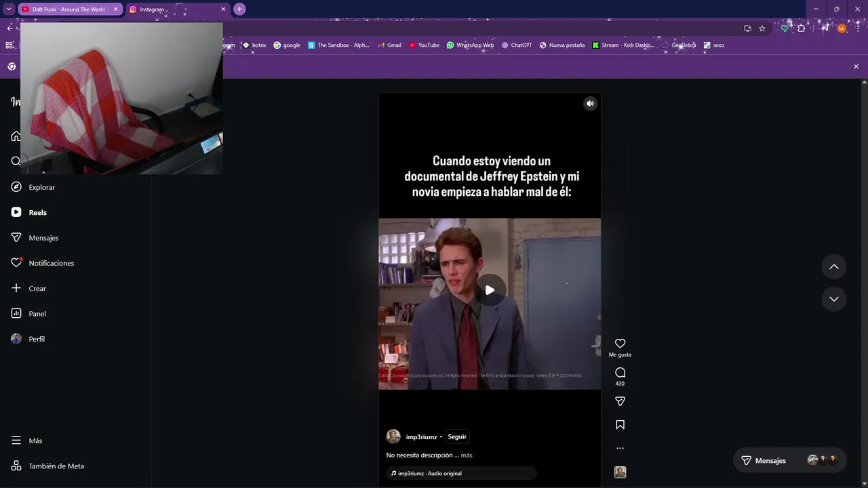Open the Gmail bookmark
868x488 pixels.
(389, 45)
